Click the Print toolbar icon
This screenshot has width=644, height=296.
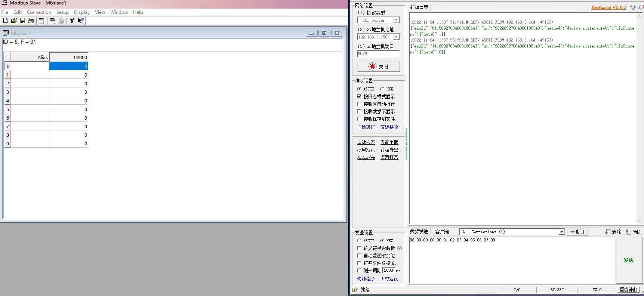[x=31, y=21]
